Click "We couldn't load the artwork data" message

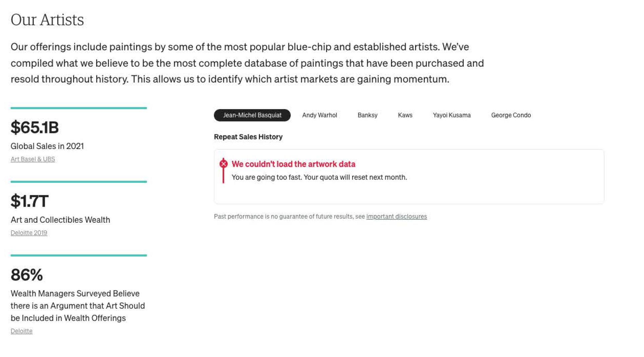(293, 164)
